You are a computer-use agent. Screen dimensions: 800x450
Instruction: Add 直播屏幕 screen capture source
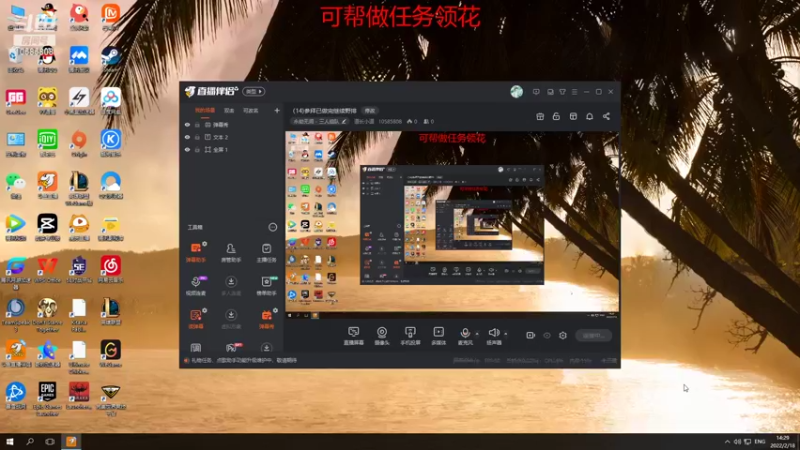point(354,336)
